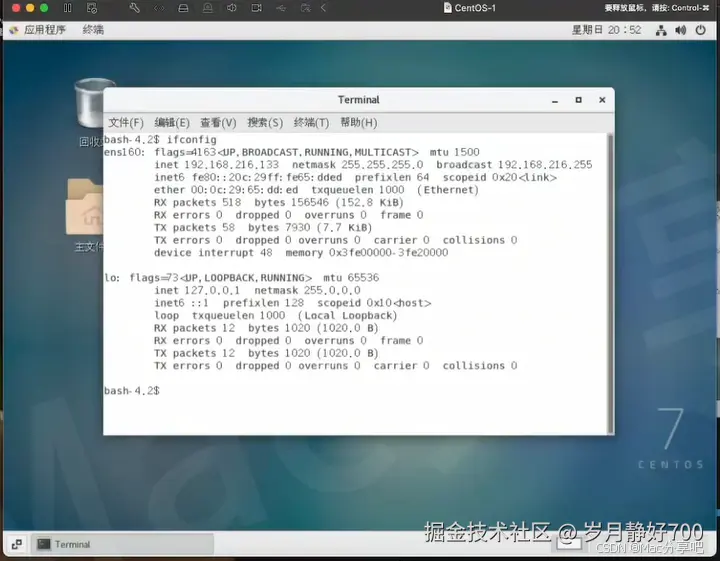This screenshot has height=561, width=720.
Task: Open the 搜索(S) menu in Terminal
Action: click(x=265, y=123)
